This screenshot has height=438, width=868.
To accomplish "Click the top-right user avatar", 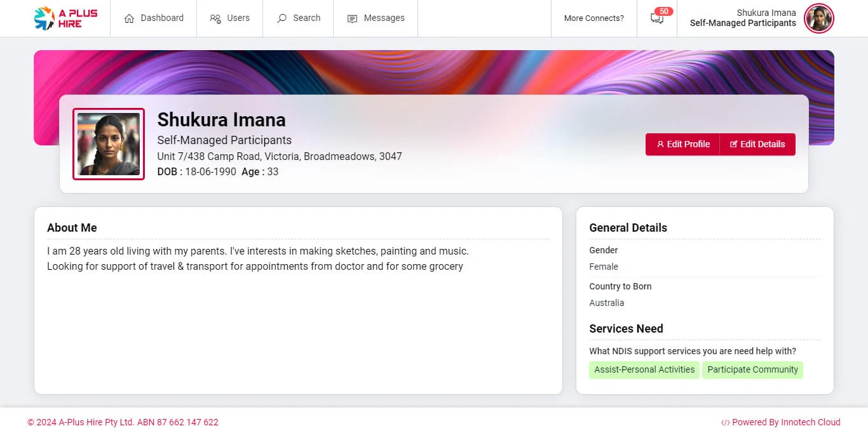I will point(818,18).
